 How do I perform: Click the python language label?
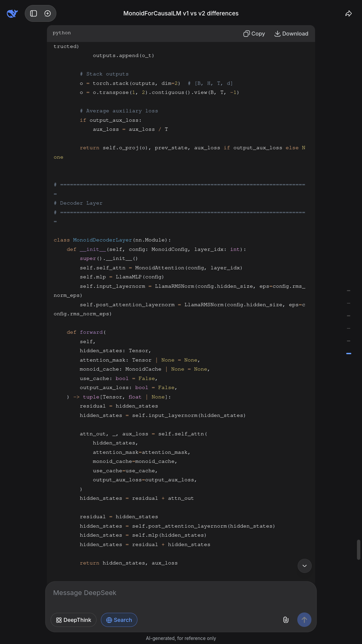(x=62, y=33)
